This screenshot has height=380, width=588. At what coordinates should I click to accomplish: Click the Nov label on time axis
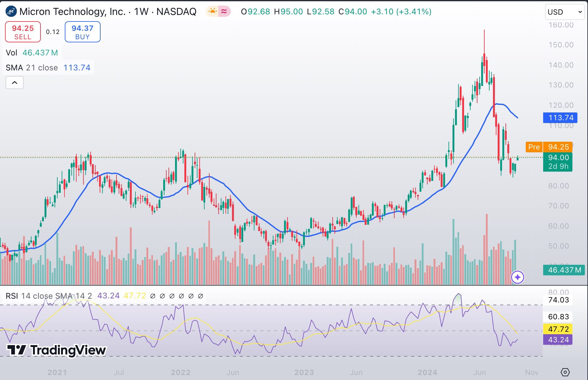pos(532,373)
